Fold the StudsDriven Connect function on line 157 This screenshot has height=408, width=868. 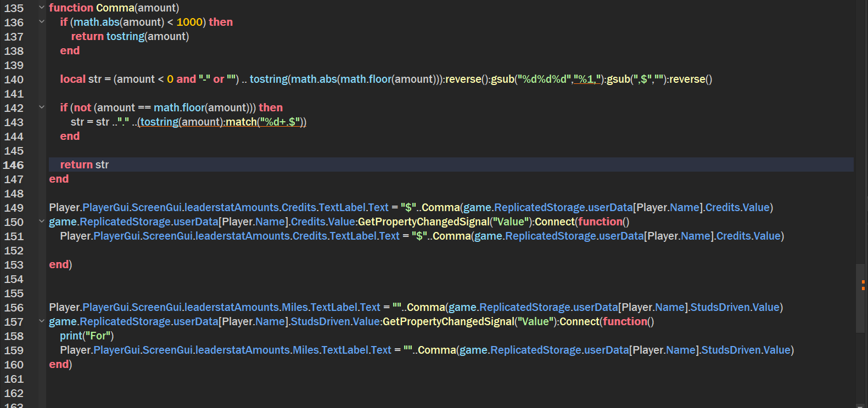[x=42, y=321]
